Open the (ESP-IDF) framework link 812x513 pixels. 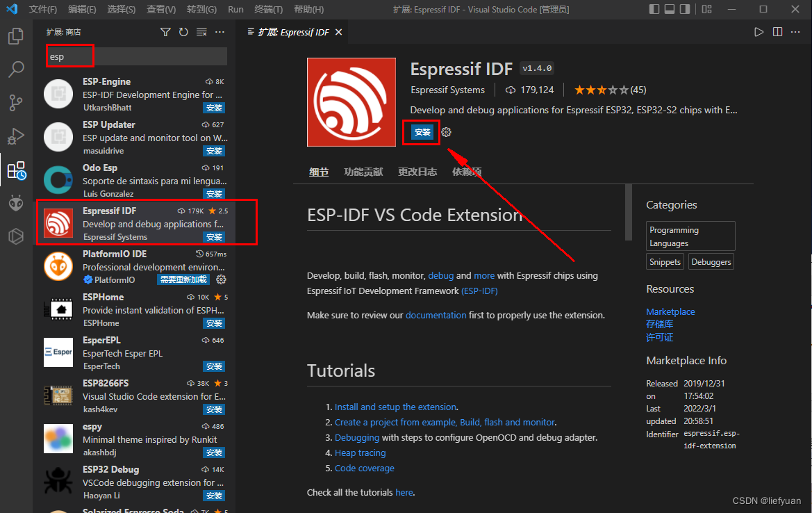479,291
